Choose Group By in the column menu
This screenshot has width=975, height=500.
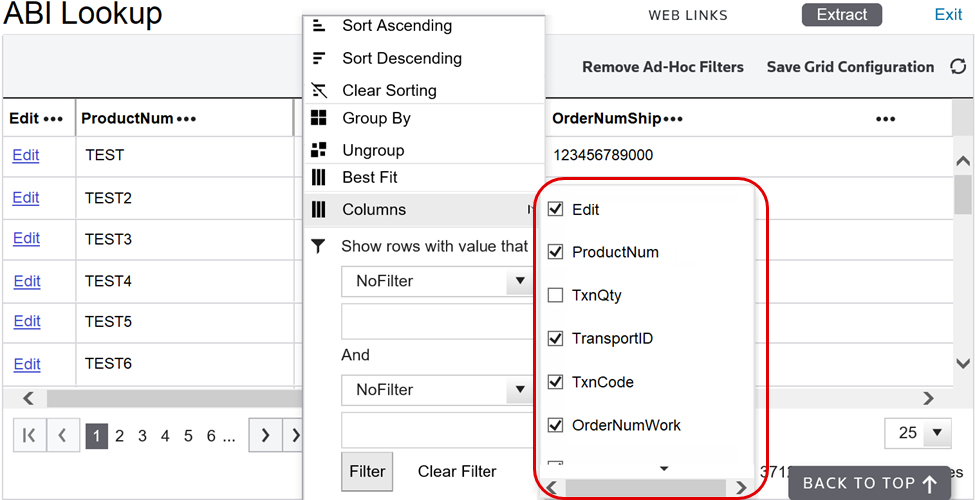click(376, 118)
